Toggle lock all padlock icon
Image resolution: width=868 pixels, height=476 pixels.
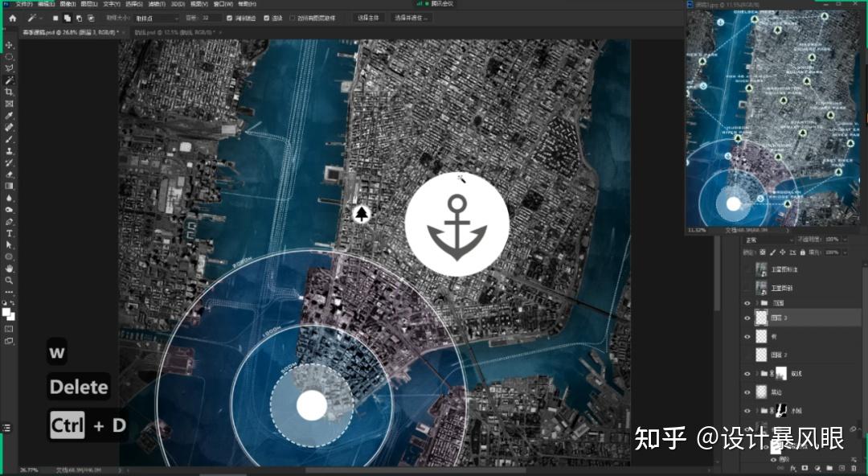coord(803,252)
